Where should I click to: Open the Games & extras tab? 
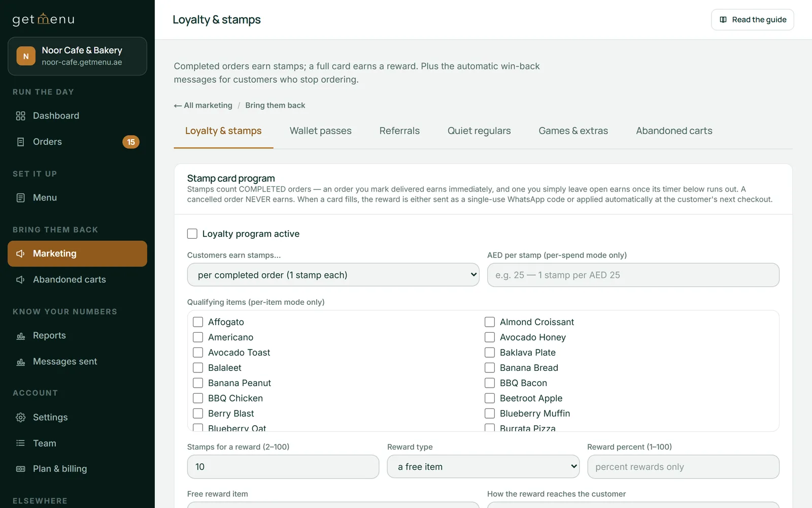pyautogui.click(x=573, y=131)
